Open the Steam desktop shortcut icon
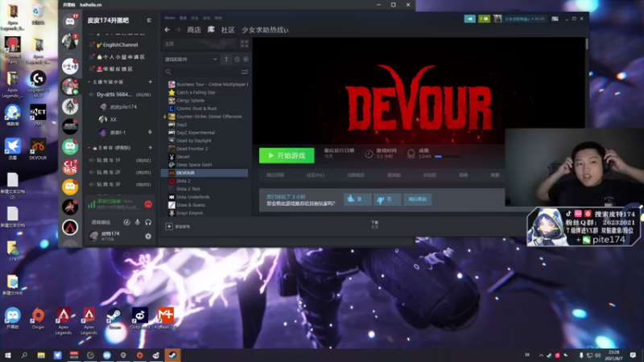 pos(114,319)
